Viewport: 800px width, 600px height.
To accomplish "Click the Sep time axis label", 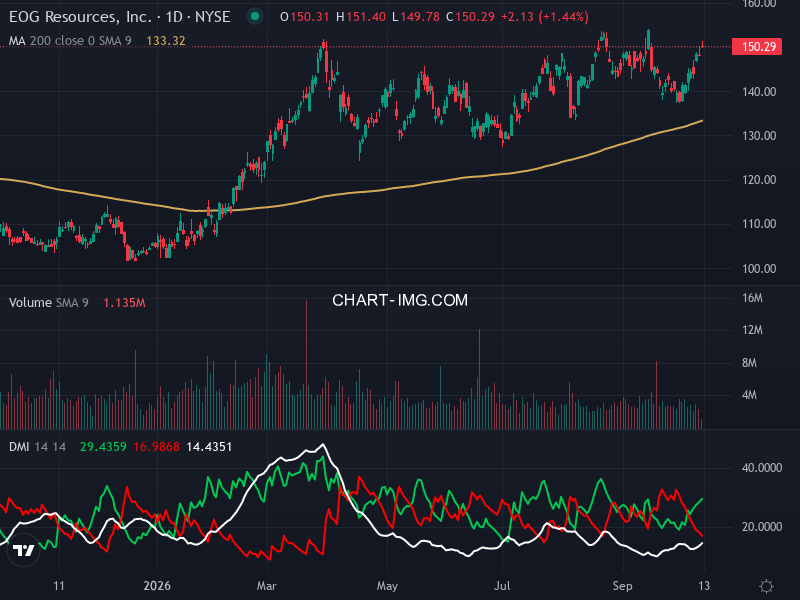I will (622, 586).
